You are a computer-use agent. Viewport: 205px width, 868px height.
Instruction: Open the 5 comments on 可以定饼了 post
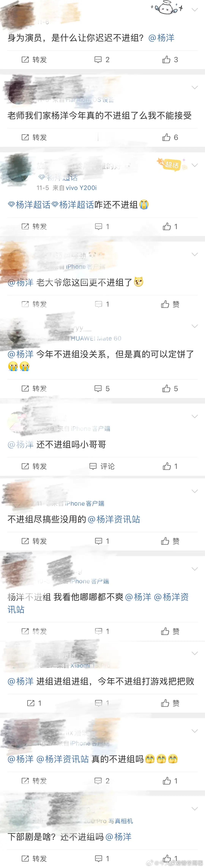[102, 388]
